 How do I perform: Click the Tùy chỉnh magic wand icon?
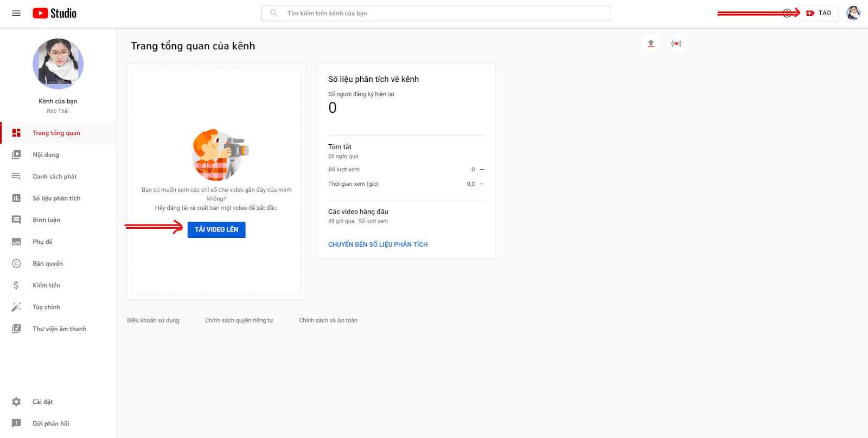[x=16, y=307]
